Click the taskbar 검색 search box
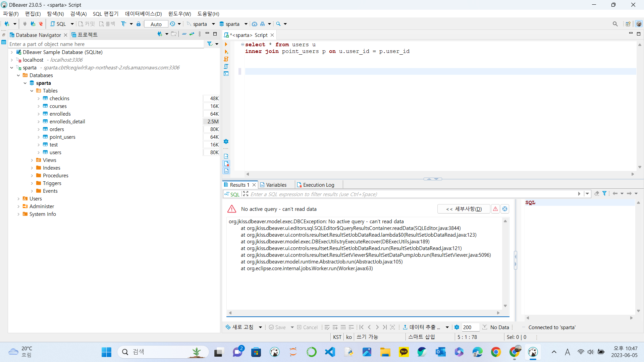The width and height of the screenshot is (644, 362). tap(163, 352)
